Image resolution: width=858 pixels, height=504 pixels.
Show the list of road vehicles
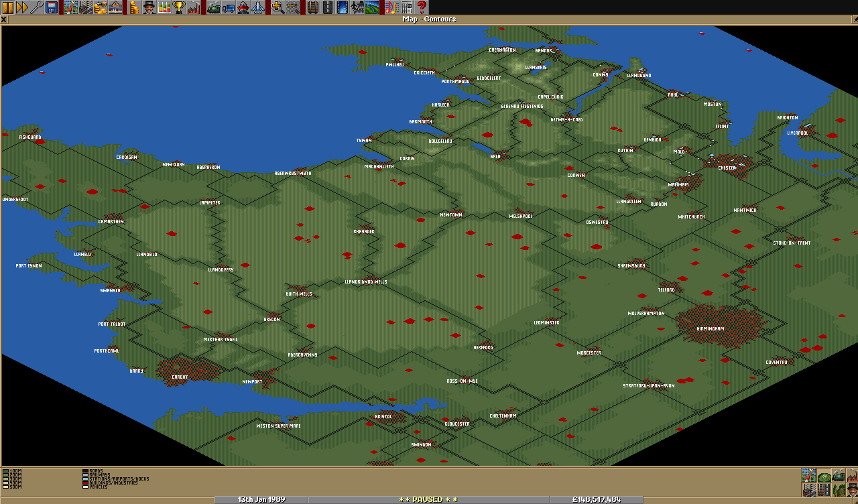coord(229,7)
